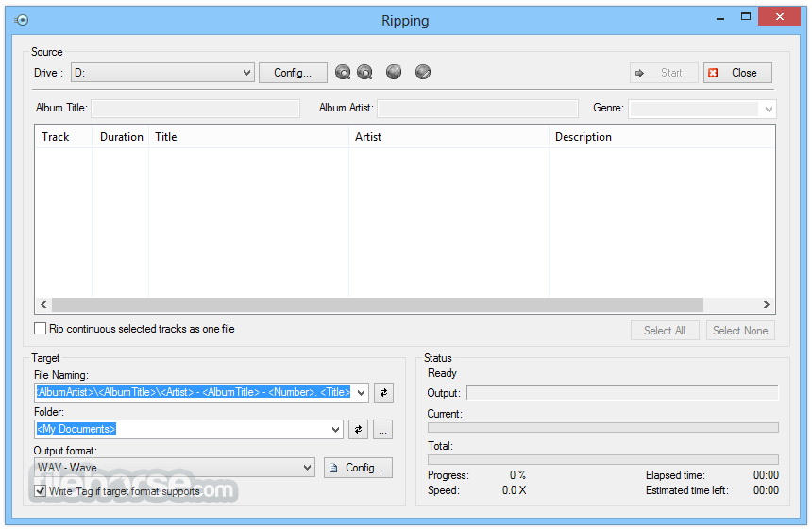
Task: Uncheck Write Tag if target format supports
Action: point(40,490)
